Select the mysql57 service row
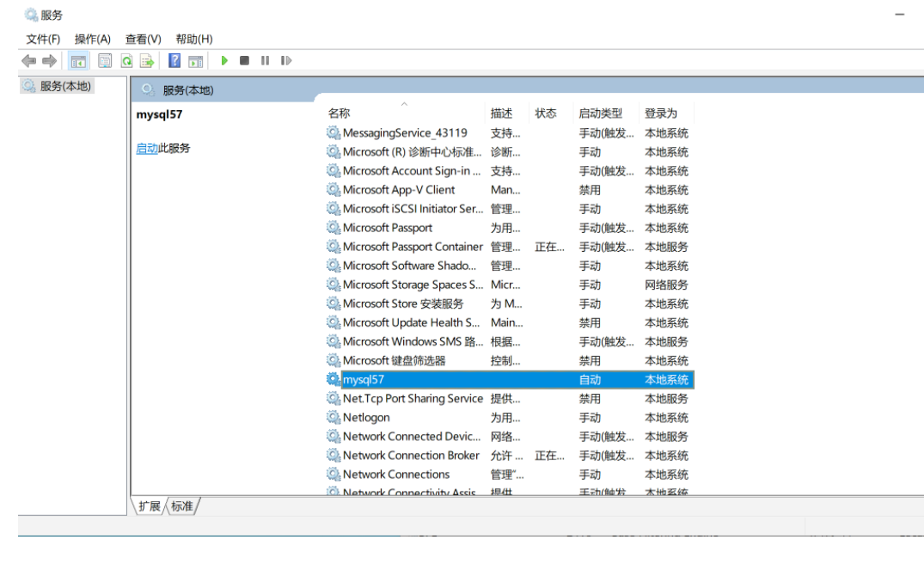Screen dimensions: 924x564 (x=511, y=379)
